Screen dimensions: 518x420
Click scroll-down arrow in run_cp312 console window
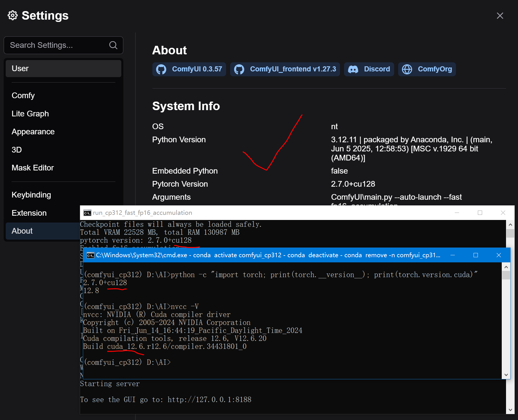click(x=510, y=410)
